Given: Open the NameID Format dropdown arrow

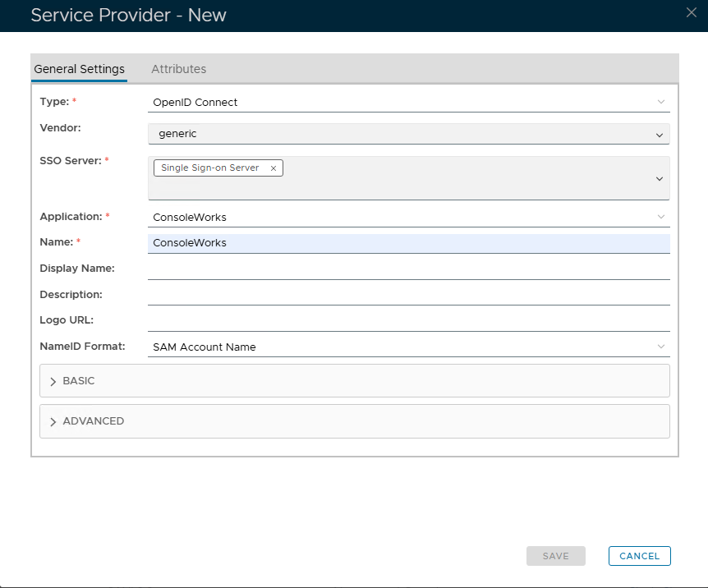Looking at the screenshot, I should coord(660,347).
